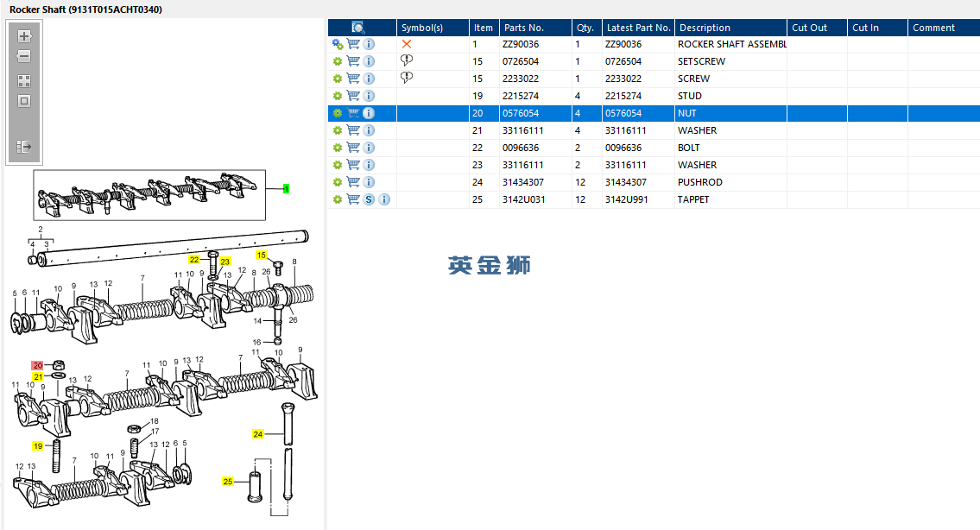The image size is (980, 530).
Task: Add TAPPET 3142U031 to cart
Action: [x=353, y=199]
